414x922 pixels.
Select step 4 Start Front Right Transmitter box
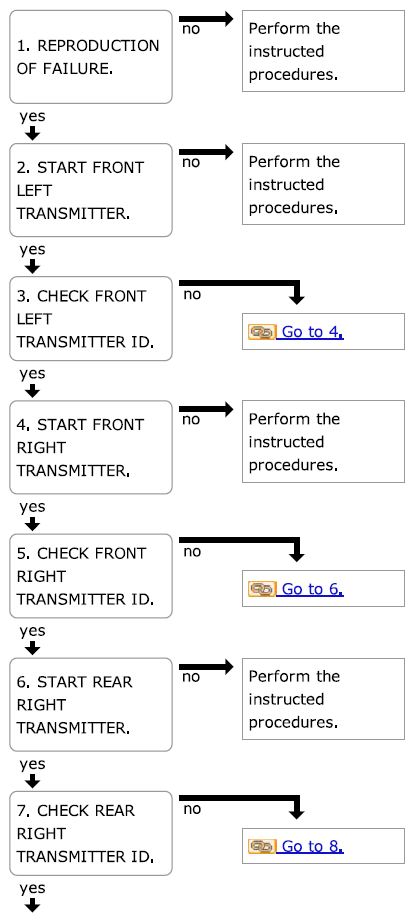pos(91,447)
